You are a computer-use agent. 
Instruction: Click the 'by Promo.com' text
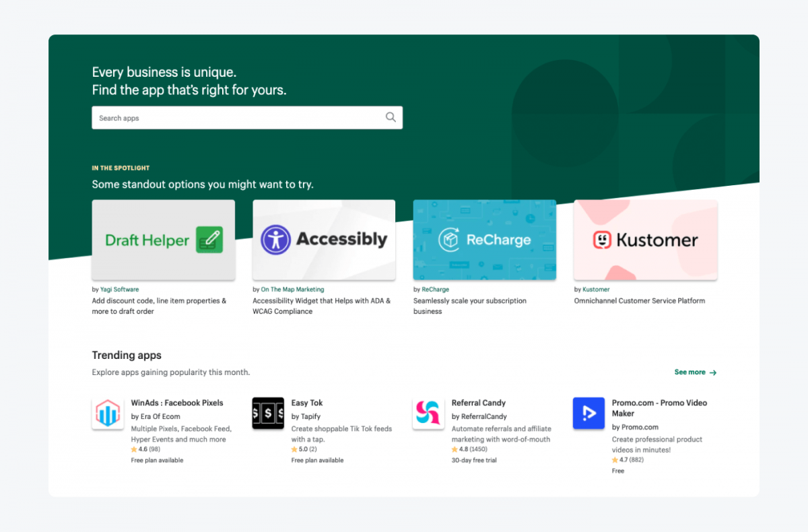(635, 427)
